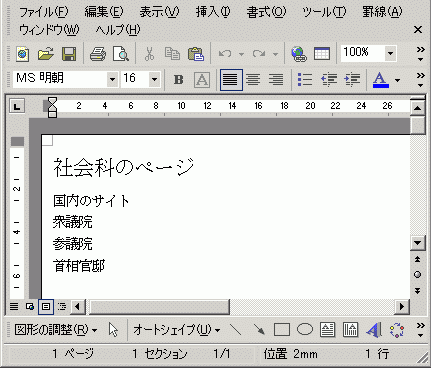Decrease paragraph indent
The image size is (431, 368).
pyautogui.click(x=329, y=80)
